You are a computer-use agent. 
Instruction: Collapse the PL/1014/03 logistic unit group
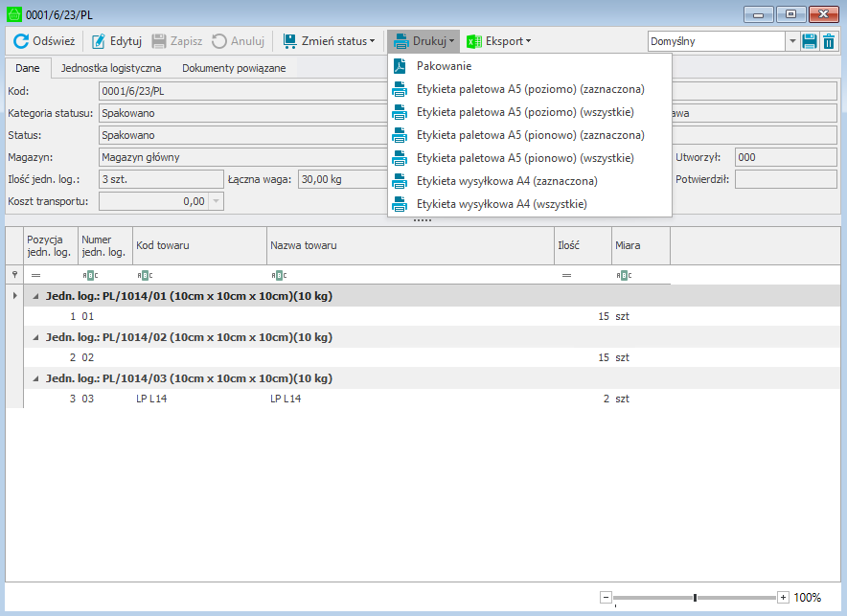coord(36,378)
